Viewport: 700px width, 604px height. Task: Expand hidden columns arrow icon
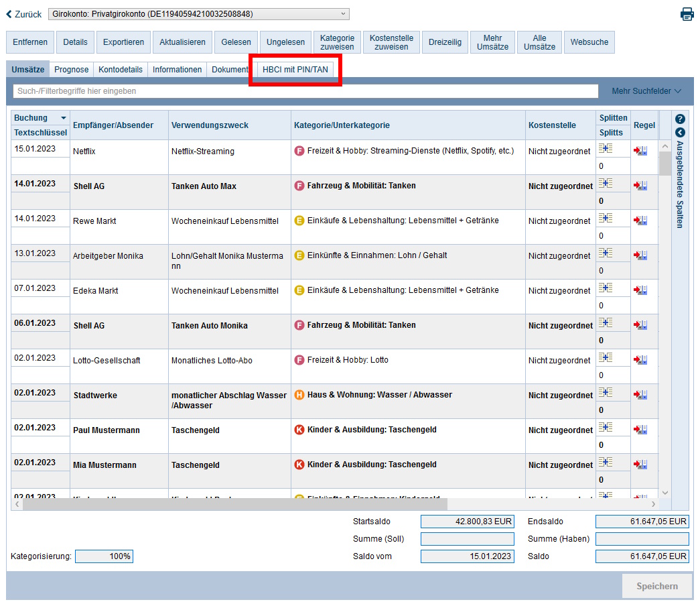pos(680,133)
